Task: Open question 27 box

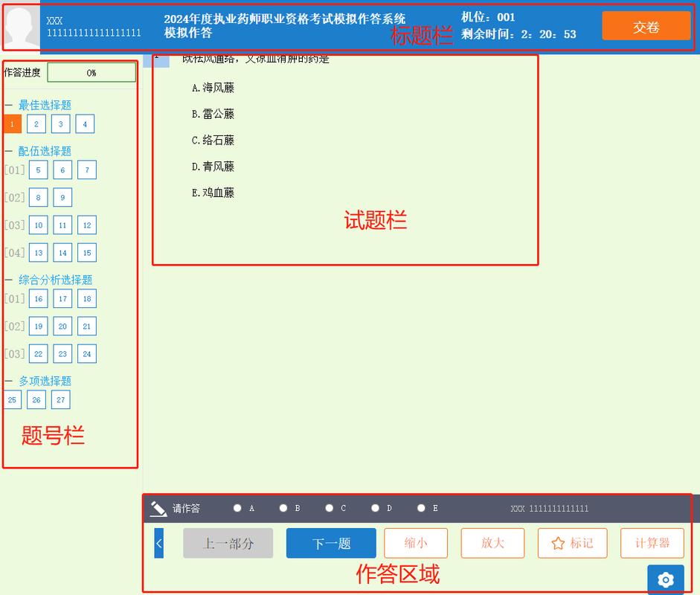Action: [x=61, y=400]
